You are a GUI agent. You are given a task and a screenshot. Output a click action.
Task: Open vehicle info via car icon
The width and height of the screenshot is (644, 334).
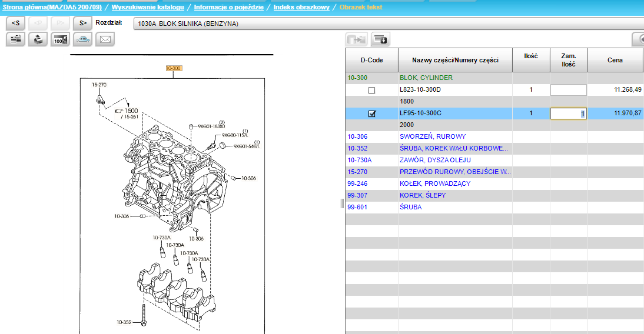coord(82,39)
